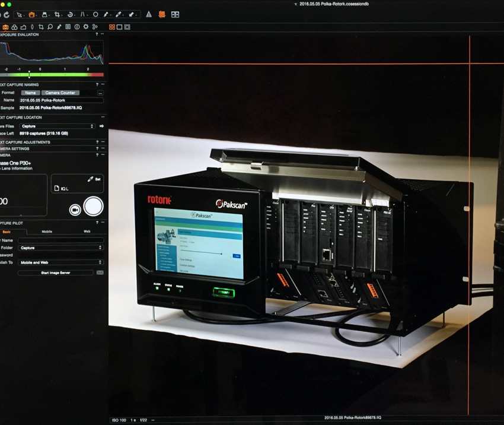Open the Camera panel options ellipsis
The image size is (504, 425).
pos(103,155)
